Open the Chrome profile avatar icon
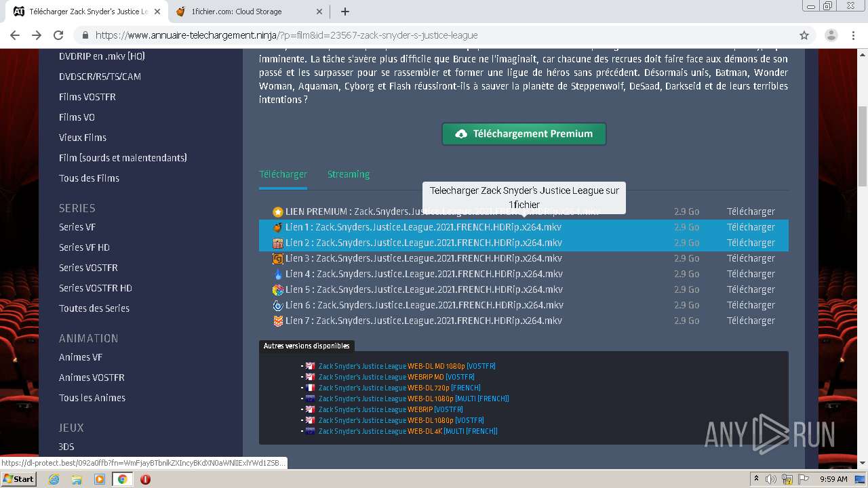The height and width of the screenshot is (488, 868). click(x=831, y=35)
